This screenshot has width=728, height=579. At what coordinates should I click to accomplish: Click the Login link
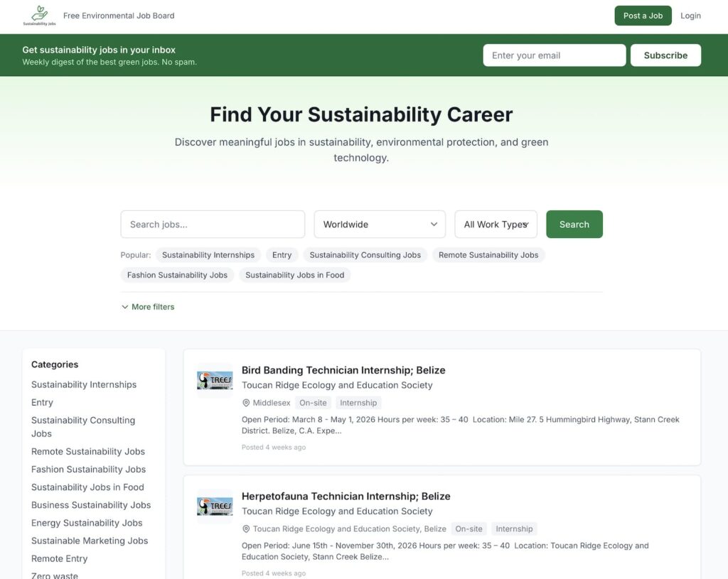click(x=690, y=15)
